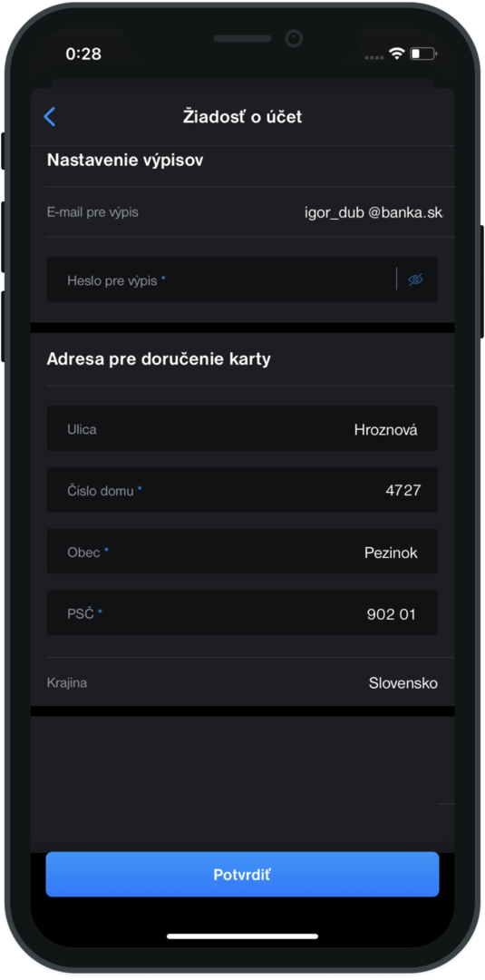The height and width of the screenshot is (980, 485).
Task: Tap the Adresa pre doručenie karty header
Action: coord(159,359)
